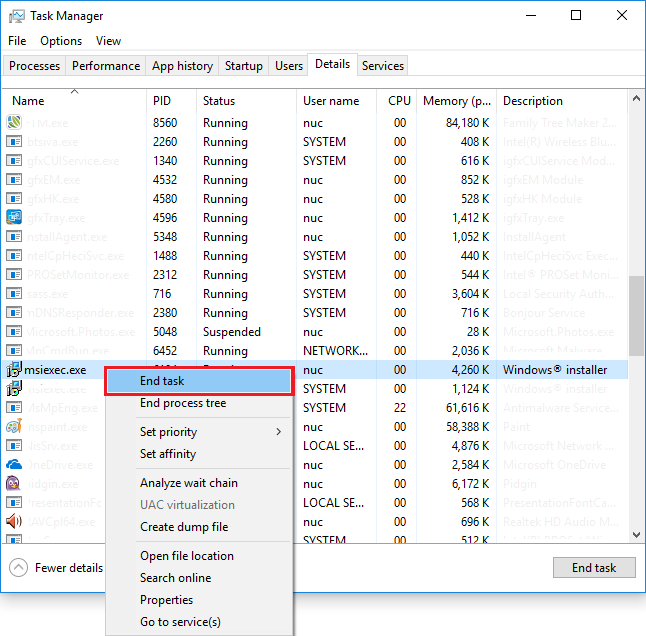646x636 pixels.
Task: Click the Pidgin process icon
Action: pos(13,483)
